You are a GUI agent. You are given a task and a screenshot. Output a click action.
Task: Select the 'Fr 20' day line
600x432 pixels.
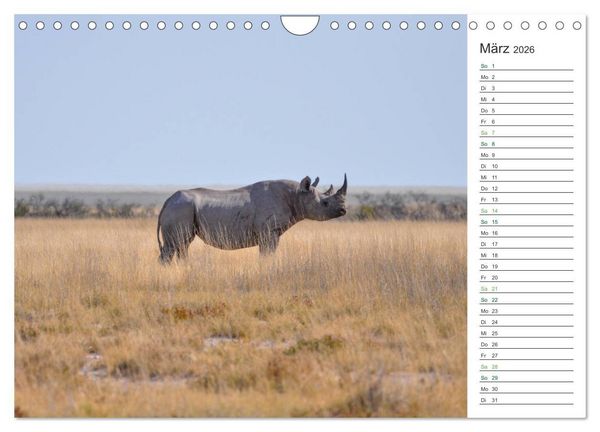pyautogui.click(x=527, y=277)
